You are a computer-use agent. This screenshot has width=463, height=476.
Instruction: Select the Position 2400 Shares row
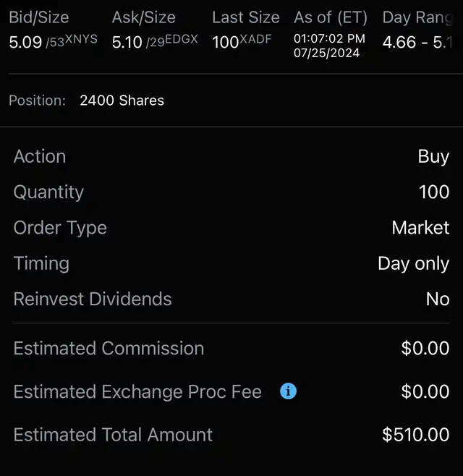pos(122,101)
